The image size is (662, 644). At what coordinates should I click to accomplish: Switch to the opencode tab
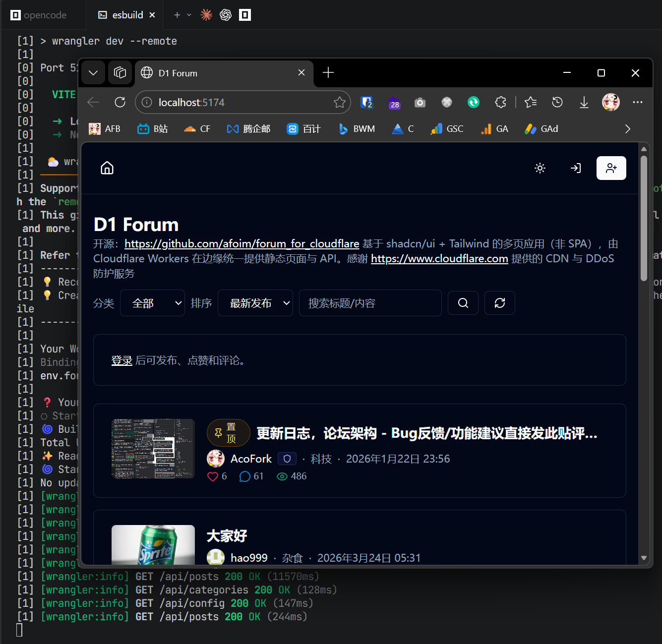(40, 15)
